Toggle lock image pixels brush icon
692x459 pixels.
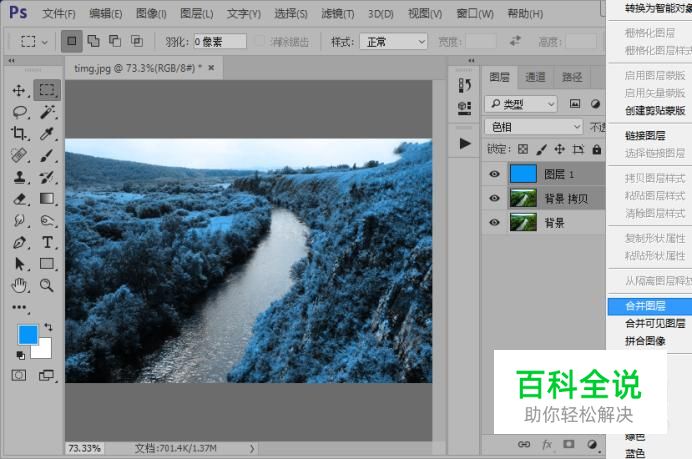(541, 149)
